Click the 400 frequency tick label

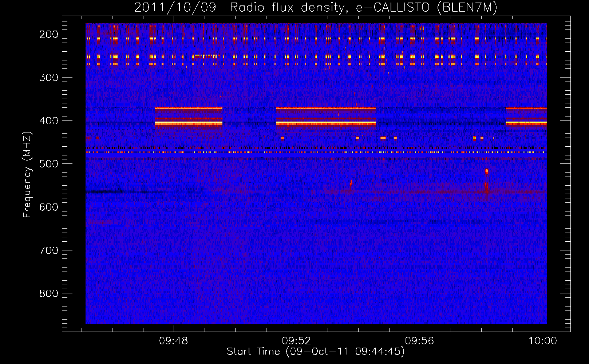[x=49, y=121]
